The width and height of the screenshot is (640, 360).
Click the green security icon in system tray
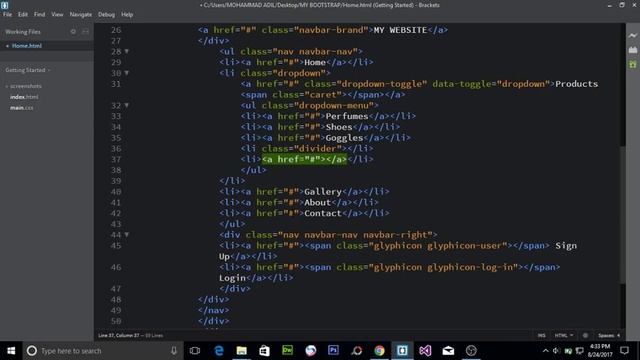click(568, 351)
